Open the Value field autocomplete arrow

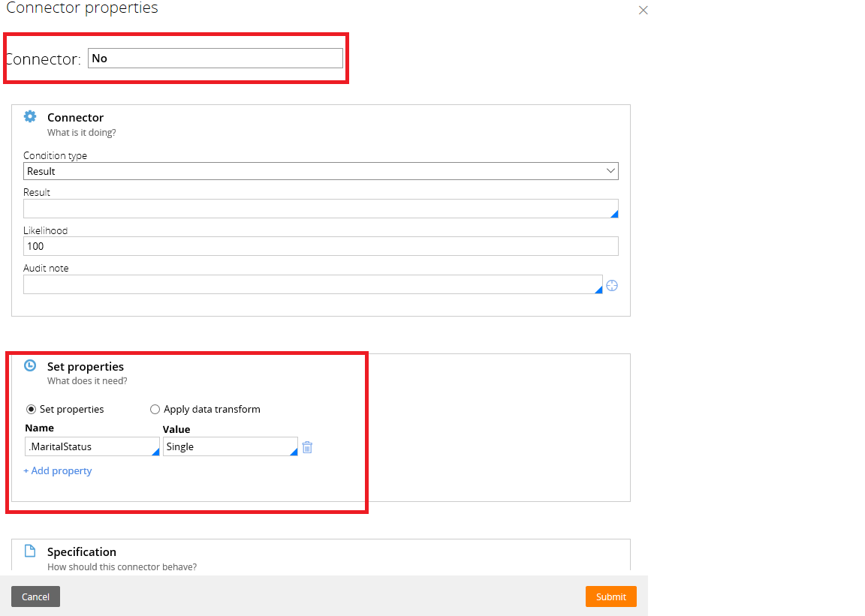[294, 452]
